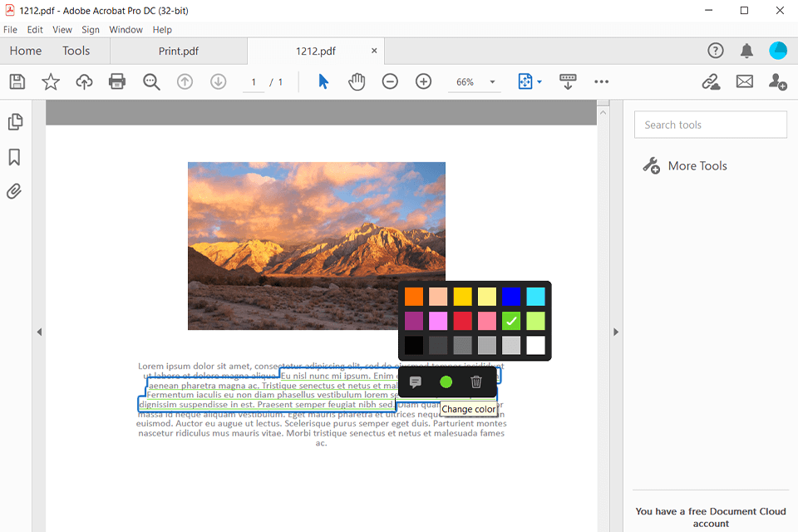Pick the black color swatch
This screenshot has width=798, height=532.
click(414, 345)
